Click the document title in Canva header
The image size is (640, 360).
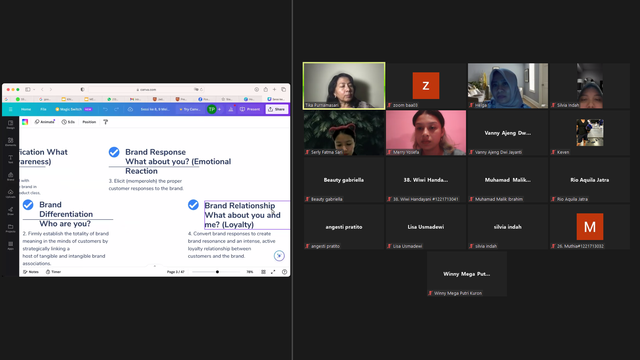coord(155,109)
